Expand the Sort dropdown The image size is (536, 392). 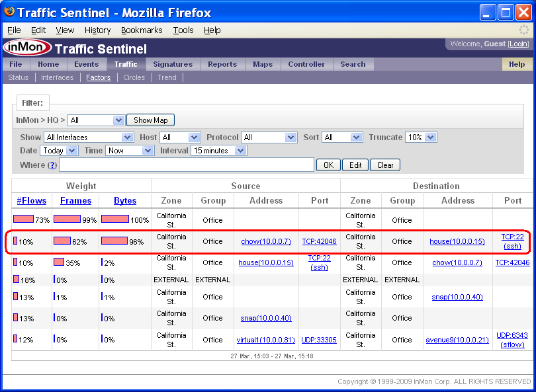tap(342, 137)
